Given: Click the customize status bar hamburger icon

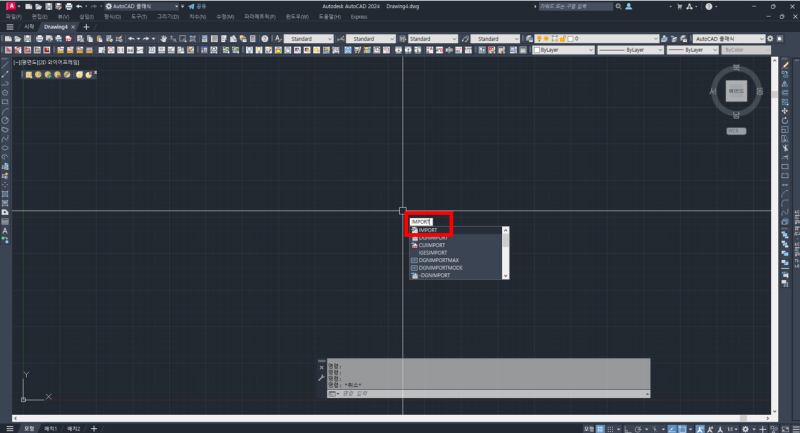Looking at the screenshot, I should pyautogui.click(x=796, y=429).
